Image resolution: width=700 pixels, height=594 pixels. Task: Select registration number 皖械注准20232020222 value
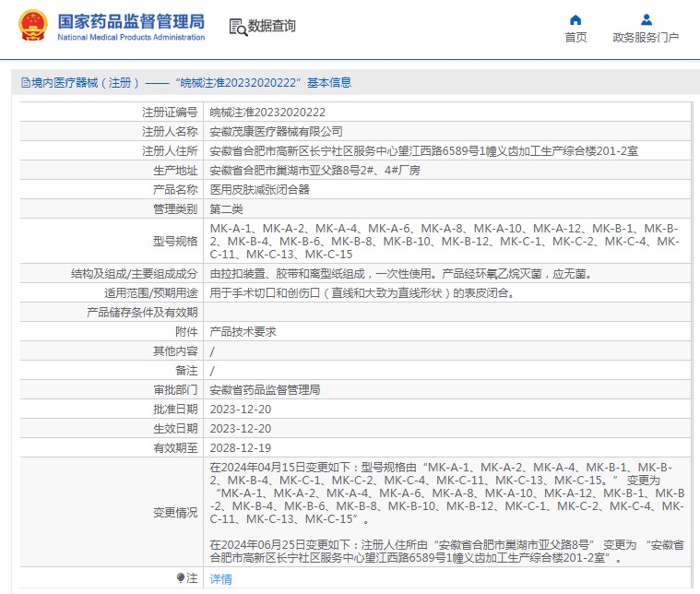tap(267, 113)
